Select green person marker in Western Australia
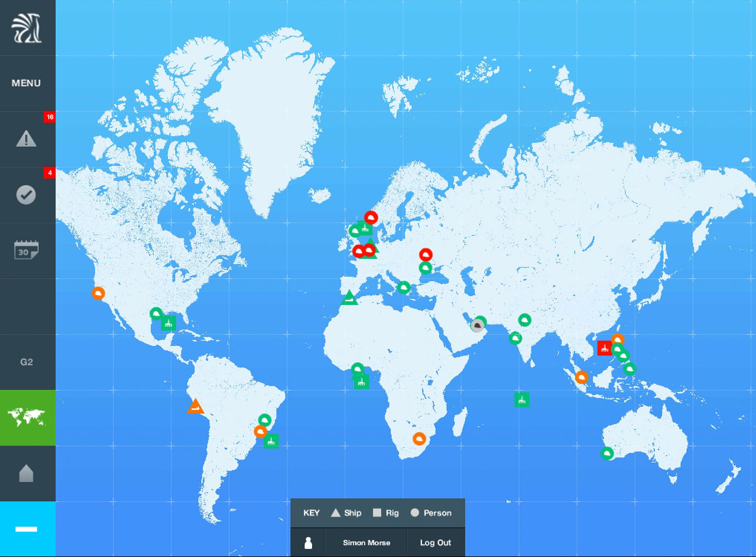Image resolution: width=756 pixels, height=557 pixels. click(607, 453)
